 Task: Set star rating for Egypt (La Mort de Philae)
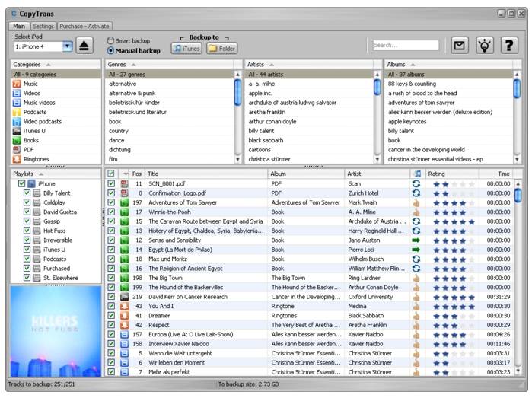pos(454,250)
